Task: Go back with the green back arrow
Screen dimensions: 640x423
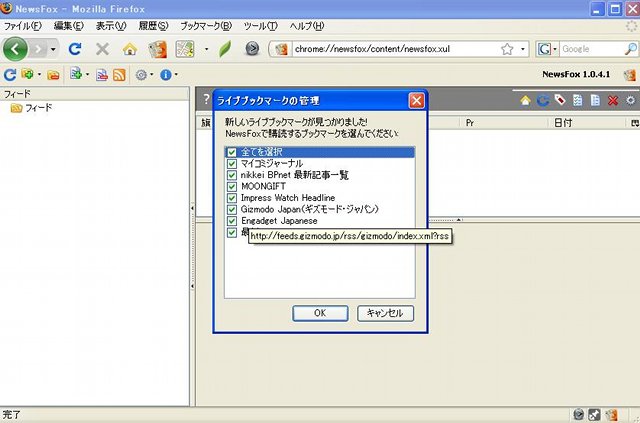Action: tap(15, 49)
